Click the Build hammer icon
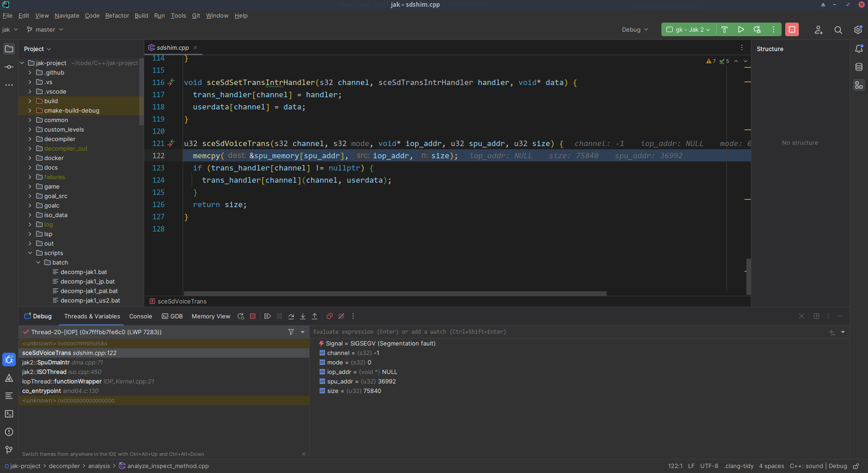The width and height of the screenshot is (868, 473). [x=724, y=29]
